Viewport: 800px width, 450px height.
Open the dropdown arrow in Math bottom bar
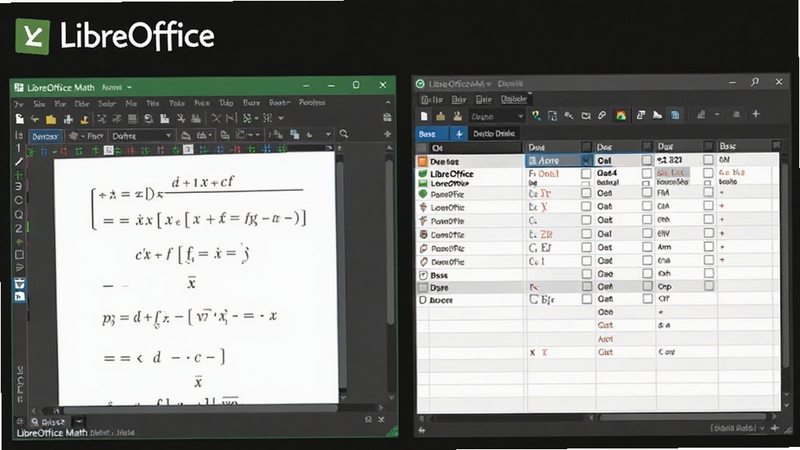pos(79,421)
